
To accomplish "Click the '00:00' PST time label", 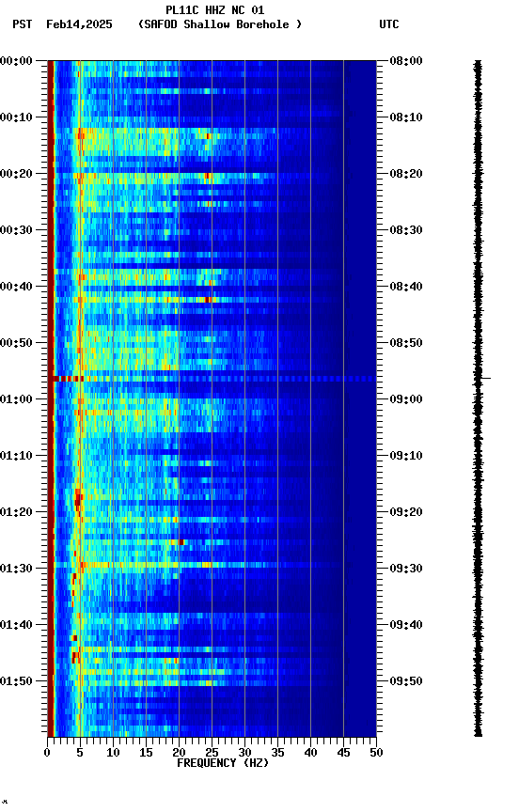I will (x=16, y=61).
